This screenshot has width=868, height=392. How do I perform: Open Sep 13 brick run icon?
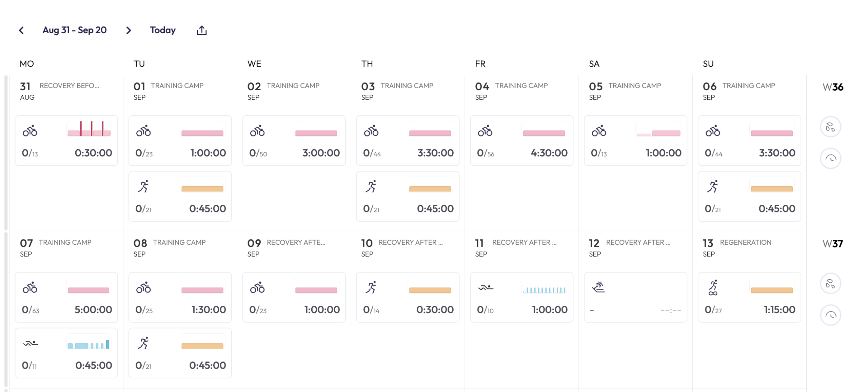click(713, 288)
